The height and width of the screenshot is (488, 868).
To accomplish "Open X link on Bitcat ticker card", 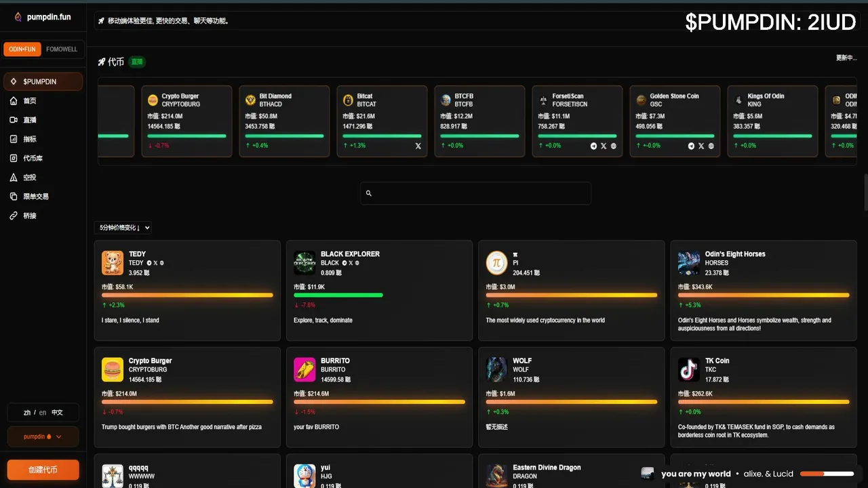I will (418, 146).
